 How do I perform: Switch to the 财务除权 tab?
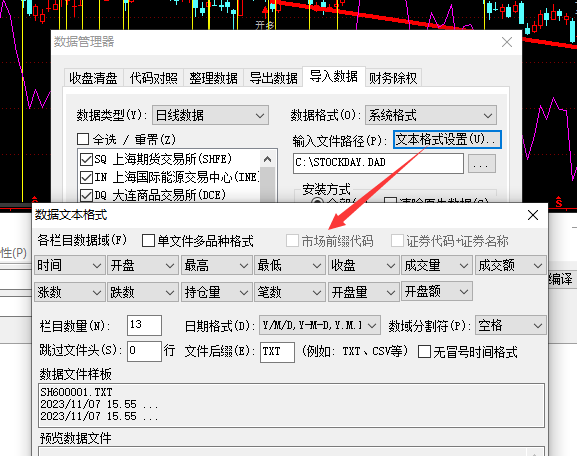point(393,78)
